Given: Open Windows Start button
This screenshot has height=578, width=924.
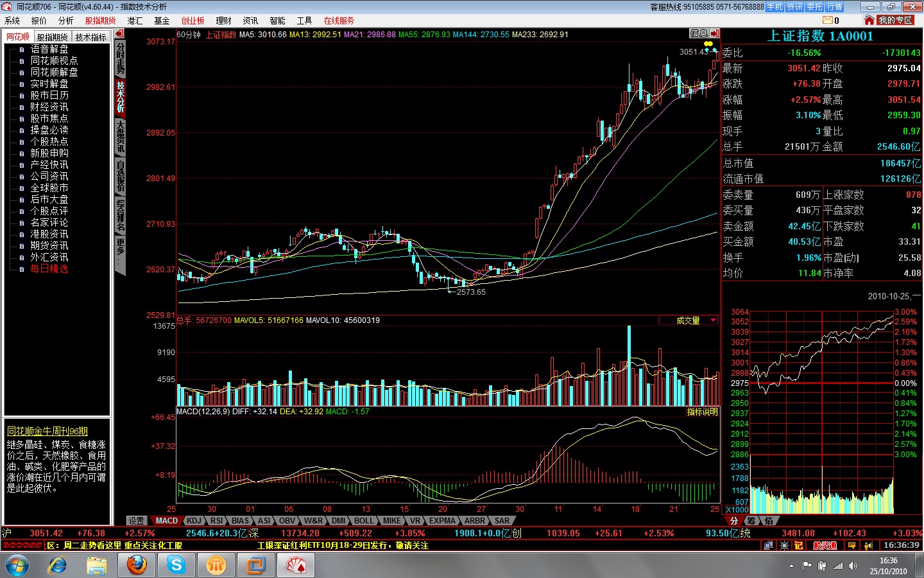Looking at the screenshot, I should (17, 566).
